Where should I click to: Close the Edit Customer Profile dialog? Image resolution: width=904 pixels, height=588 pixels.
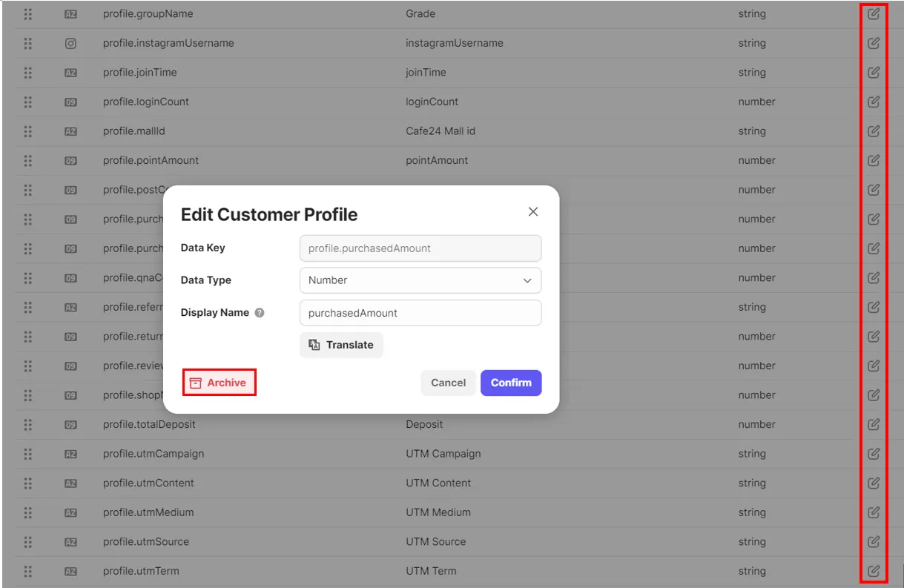(532, 212)
